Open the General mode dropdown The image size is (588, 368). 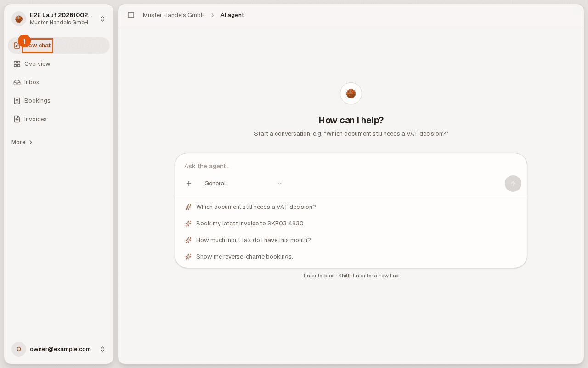pos(243,184)
